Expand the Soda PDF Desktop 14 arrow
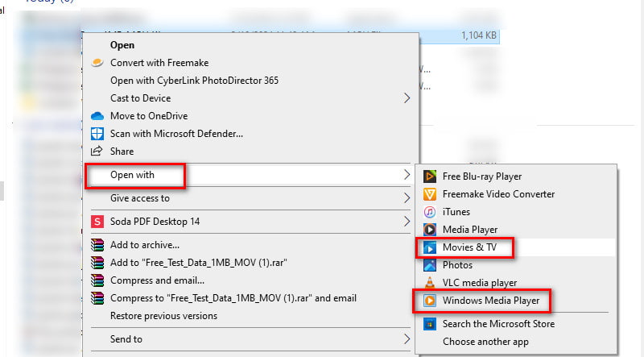Screen dimensions: 644x357 407,222
